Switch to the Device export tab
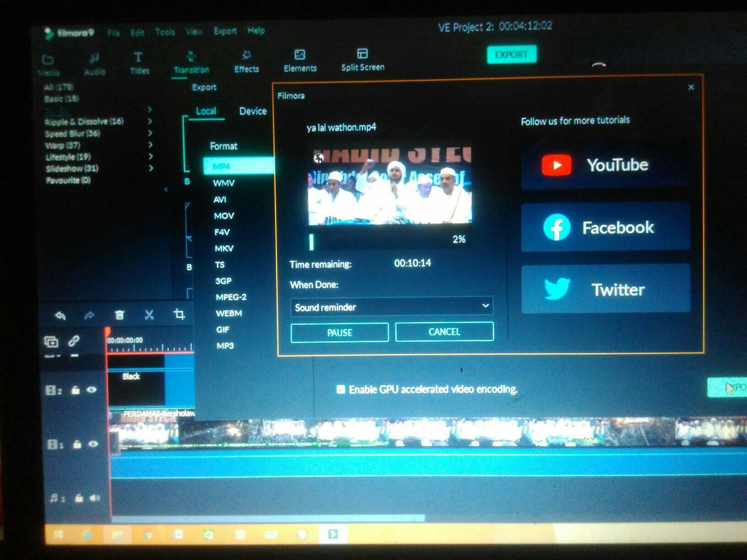The image size is (747, 560). pyautogui.click(x=253, y=111)
